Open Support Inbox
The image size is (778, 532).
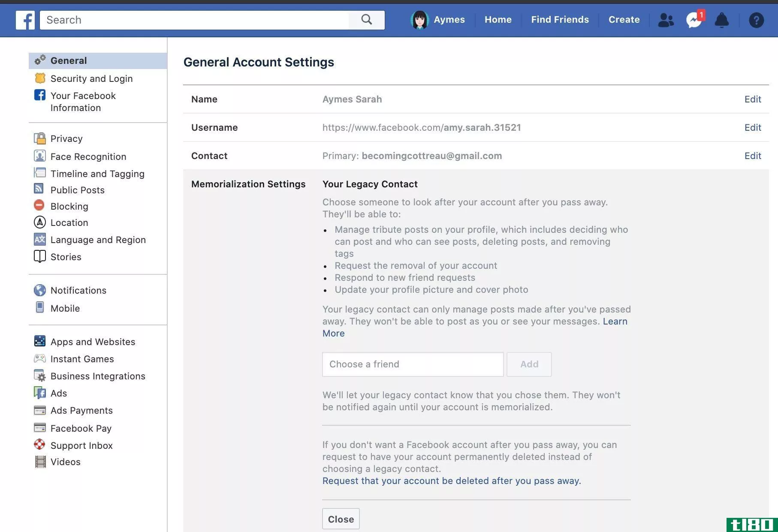tap(81, 445)
